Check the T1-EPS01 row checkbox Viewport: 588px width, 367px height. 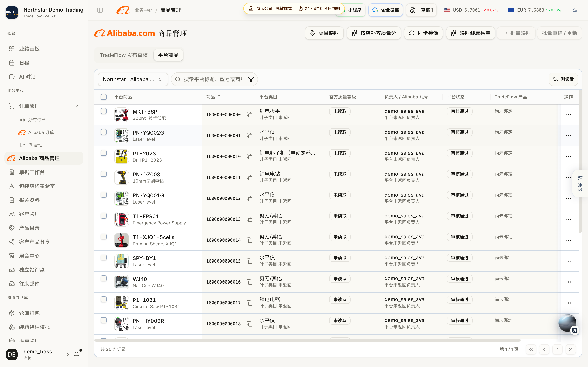click(x=103, y=216)
